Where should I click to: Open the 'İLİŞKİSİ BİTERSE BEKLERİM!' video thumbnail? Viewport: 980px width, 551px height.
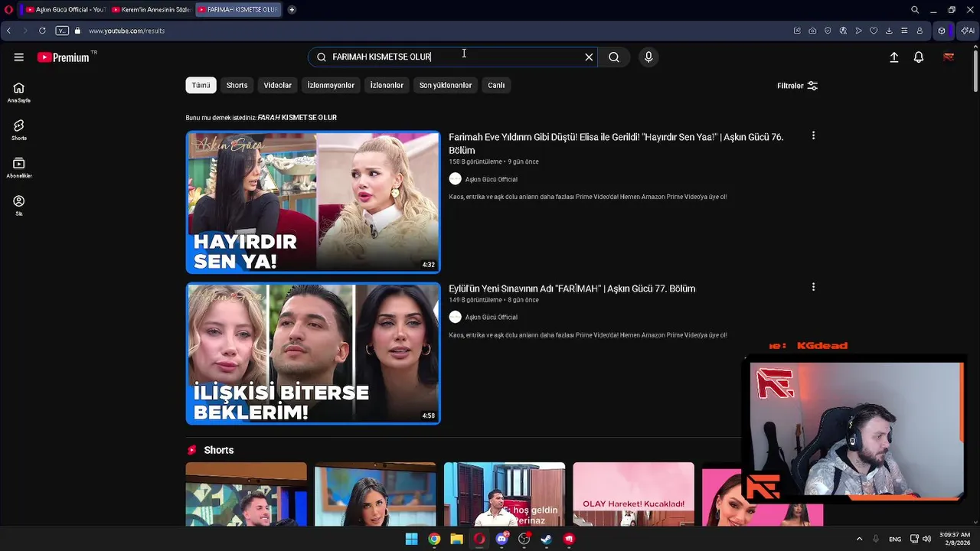[x=313, y=354]
